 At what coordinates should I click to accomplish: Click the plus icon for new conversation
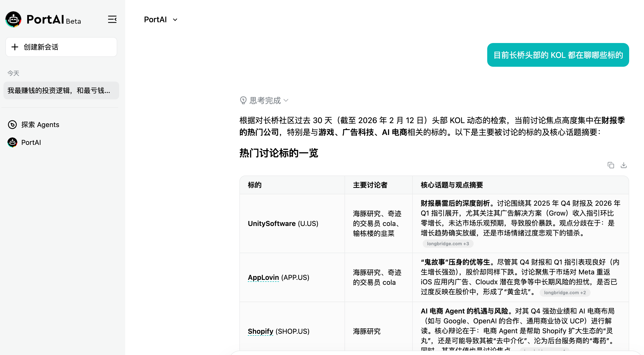pos(15,47)
